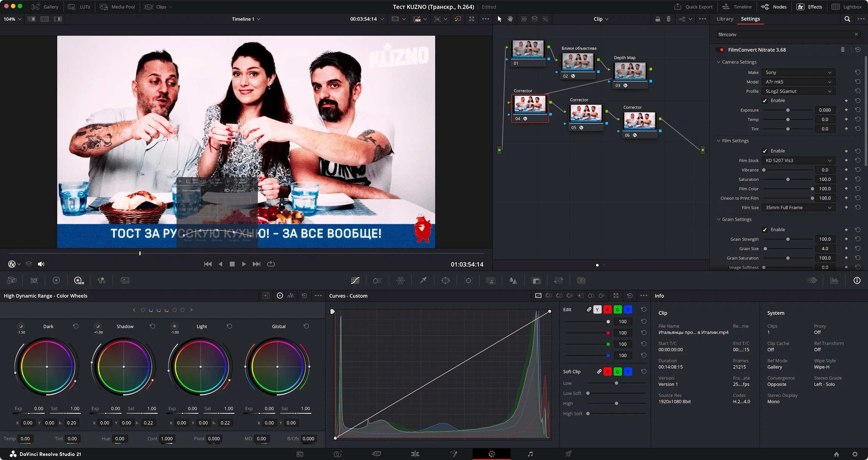Image resolution: width=868 pixels, height=460 pixels.
Task: Select the hand pan tool
Action: [x=510, y=19]
